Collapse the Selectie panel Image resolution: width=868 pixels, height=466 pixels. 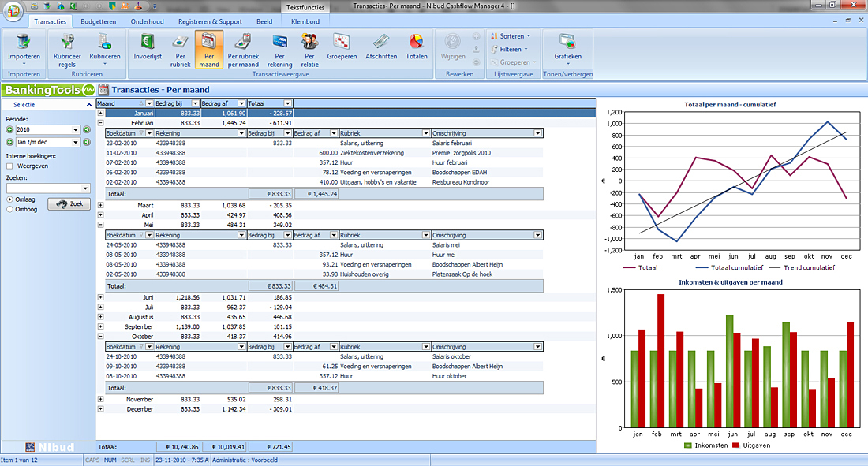coord(88,105)
